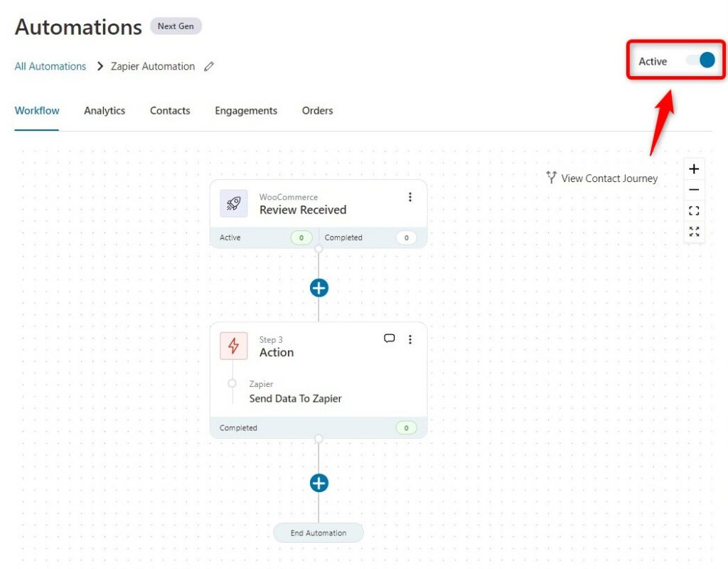728x569 pixels.
Task: Open Review Received trigger options menu
Action: pos(410,197)
